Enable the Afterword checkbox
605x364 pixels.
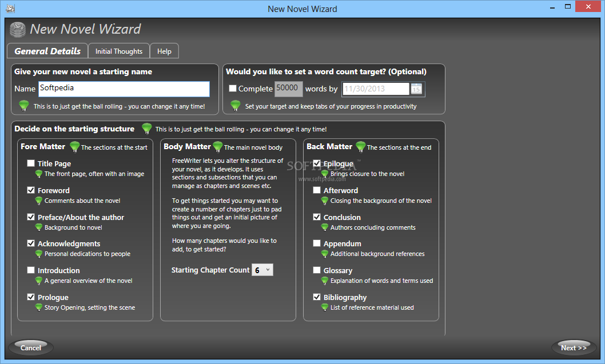(317, 190)
